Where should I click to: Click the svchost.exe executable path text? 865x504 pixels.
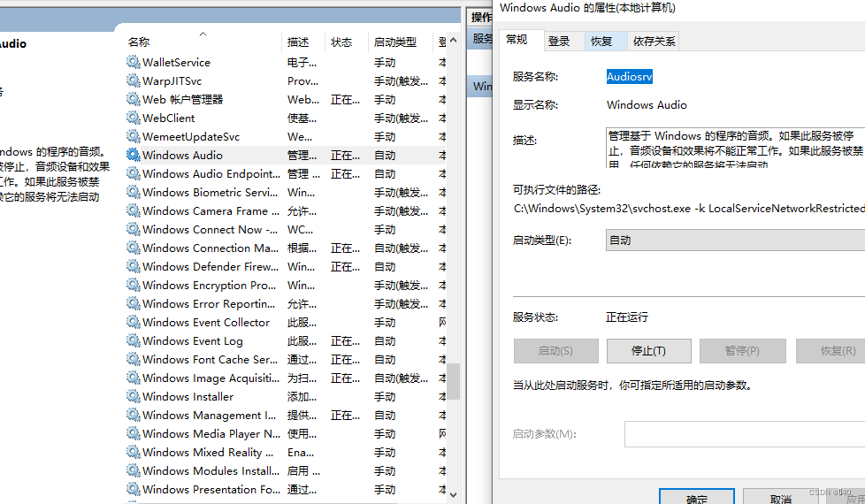pos(690,209)
